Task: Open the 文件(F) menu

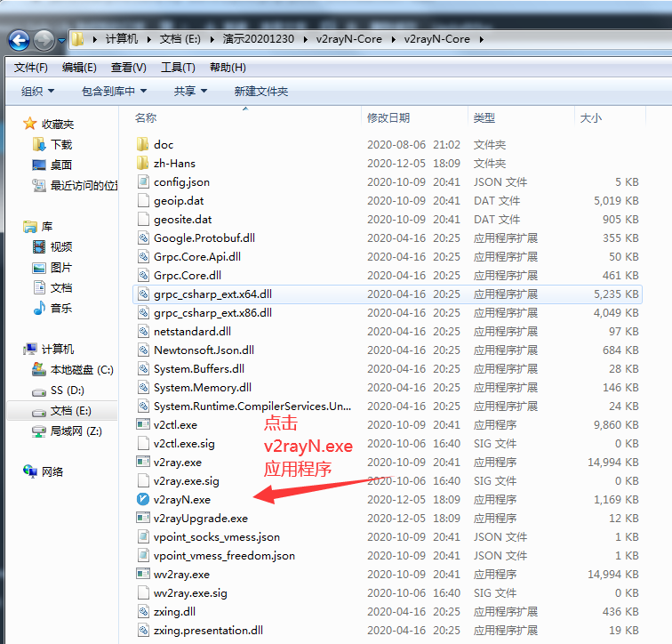Action: tap(31, 68)
